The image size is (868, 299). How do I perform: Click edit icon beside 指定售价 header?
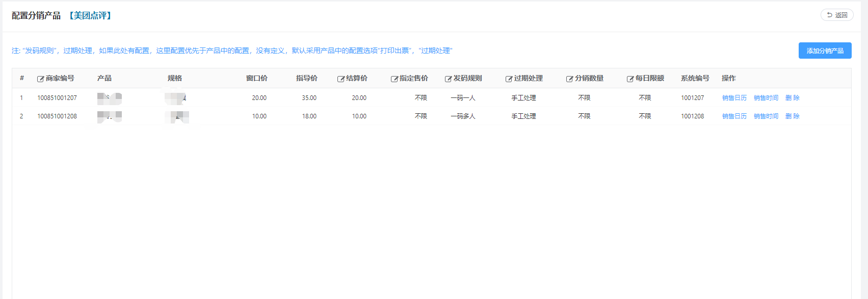pyautogui.click(x=394, y=79)
